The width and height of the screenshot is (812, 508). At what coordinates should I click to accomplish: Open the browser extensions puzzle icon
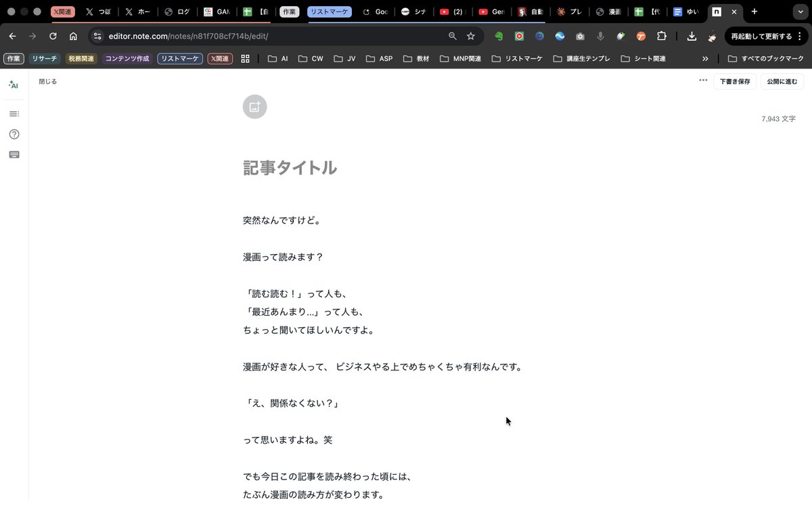pos(662,36)
